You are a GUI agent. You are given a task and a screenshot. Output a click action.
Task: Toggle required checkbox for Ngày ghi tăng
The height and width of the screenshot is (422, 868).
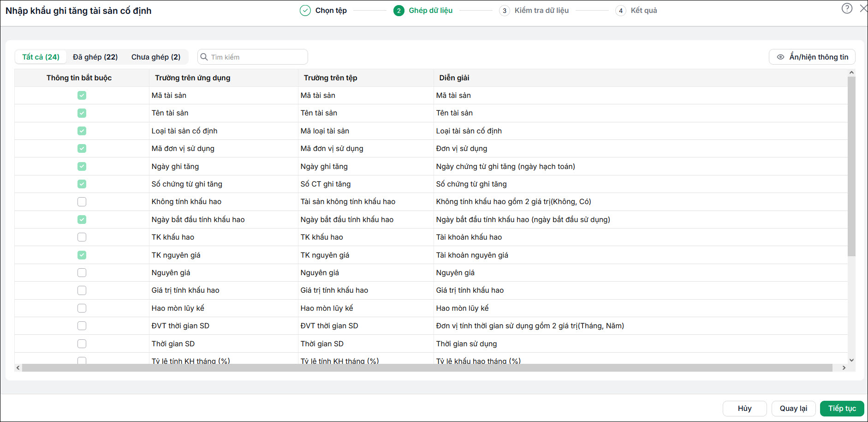[x=82, y=166]
